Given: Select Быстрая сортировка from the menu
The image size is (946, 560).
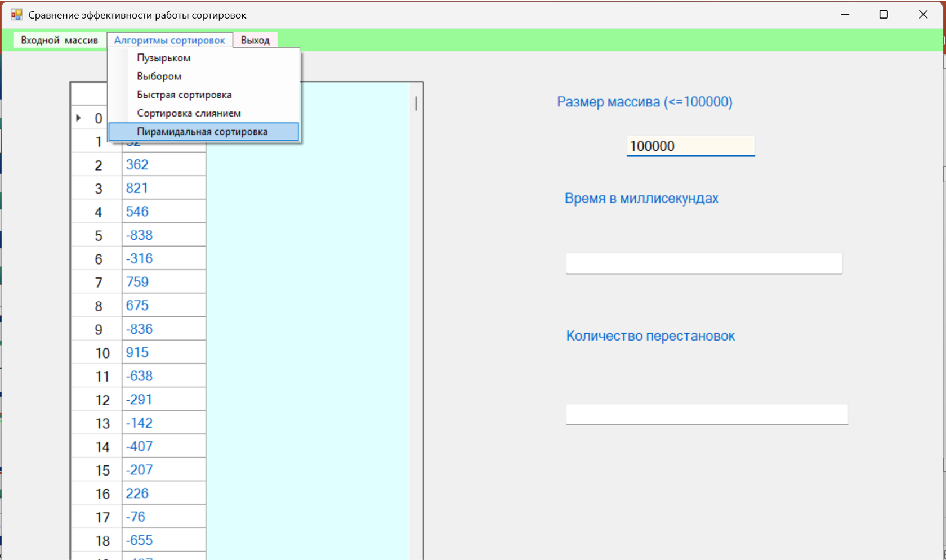Looking at the screenshot, I should (184, 95).
